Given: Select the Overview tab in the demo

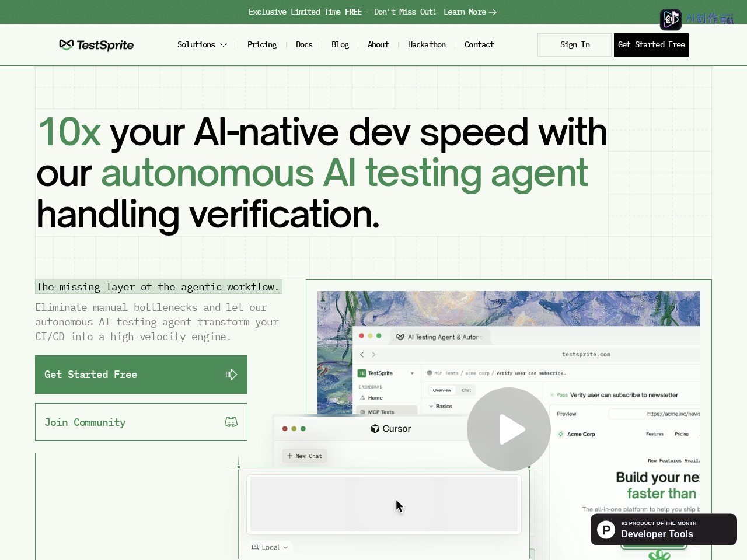Looking at the screenshot, I should (442, 390).
